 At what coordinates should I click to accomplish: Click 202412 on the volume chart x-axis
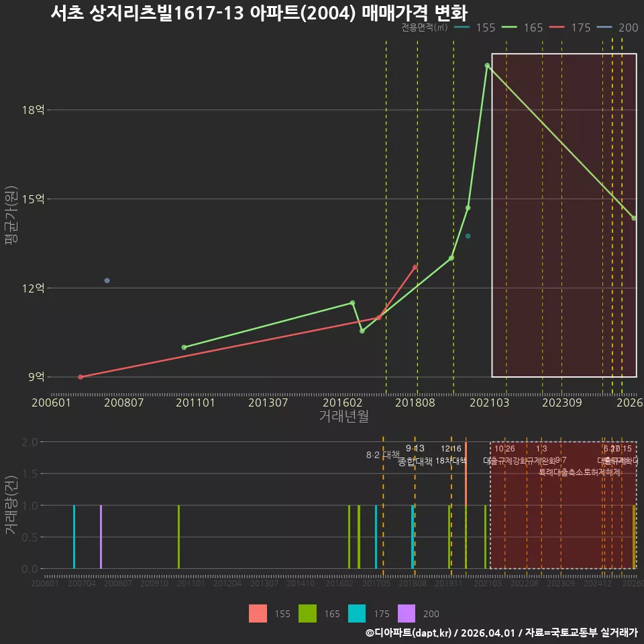click(598, 583)
